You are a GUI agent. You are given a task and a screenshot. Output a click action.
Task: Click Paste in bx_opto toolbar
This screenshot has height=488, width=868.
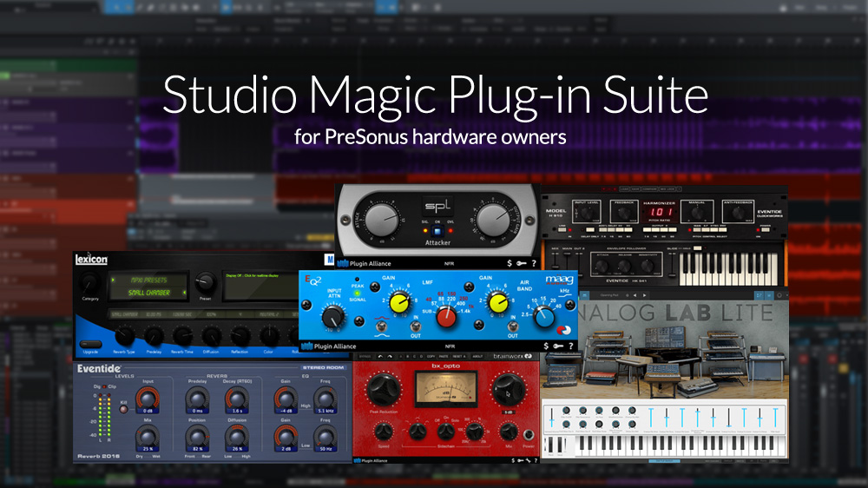point(444,356)
